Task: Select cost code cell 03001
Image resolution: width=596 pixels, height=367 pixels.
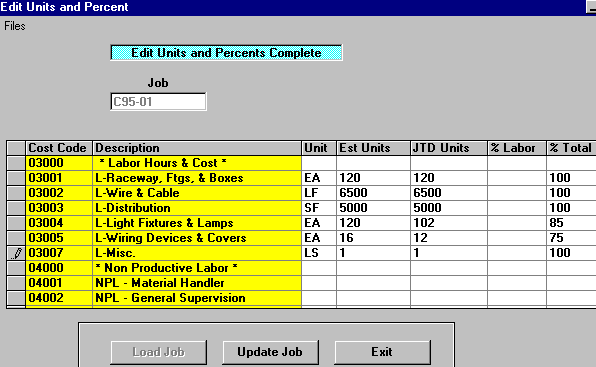Action: (59, 178)
